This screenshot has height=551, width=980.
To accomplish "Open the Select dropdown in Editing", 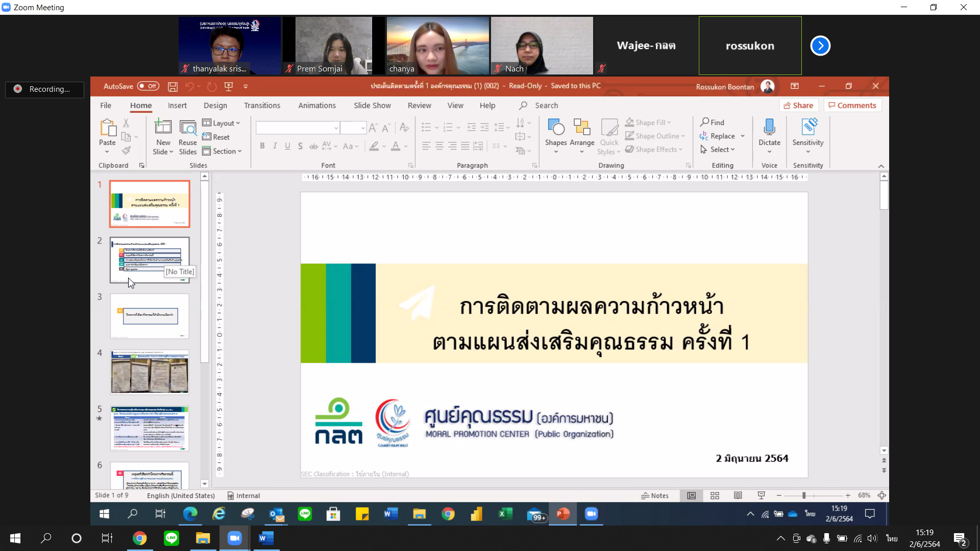I will [718, 149].
